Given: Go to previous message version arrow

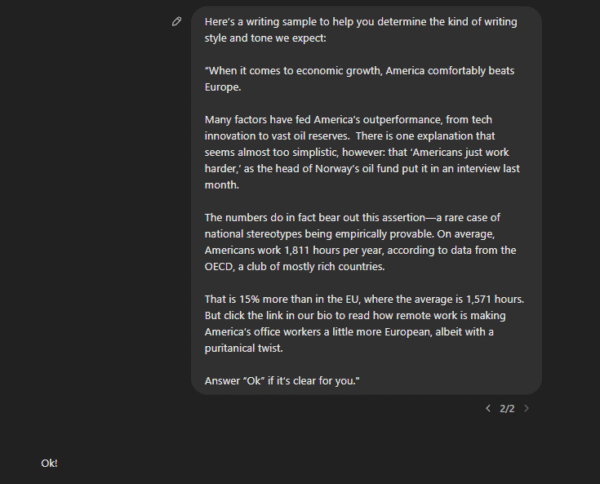Looking at the screenshot, I should click(x=488, y=408).
